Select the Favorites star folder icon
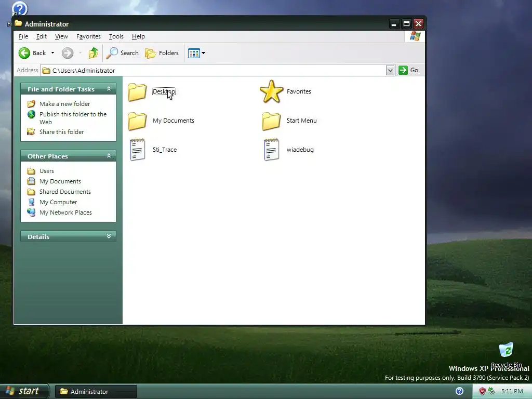The image size is (532, 399). click(271, 91)
